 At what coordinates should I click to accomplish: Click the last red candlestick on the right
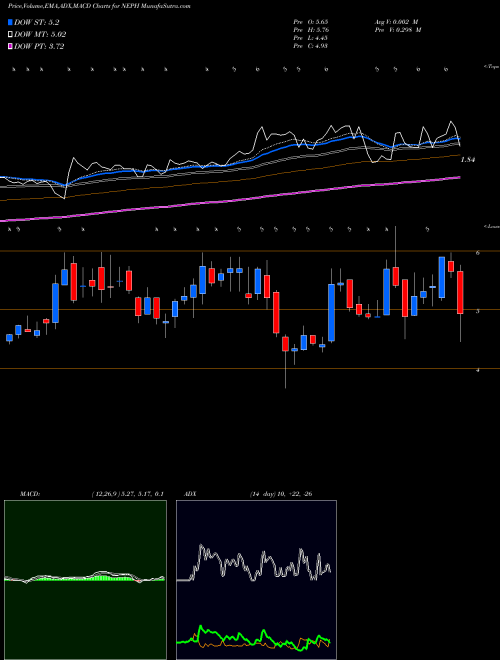[460, 292]
